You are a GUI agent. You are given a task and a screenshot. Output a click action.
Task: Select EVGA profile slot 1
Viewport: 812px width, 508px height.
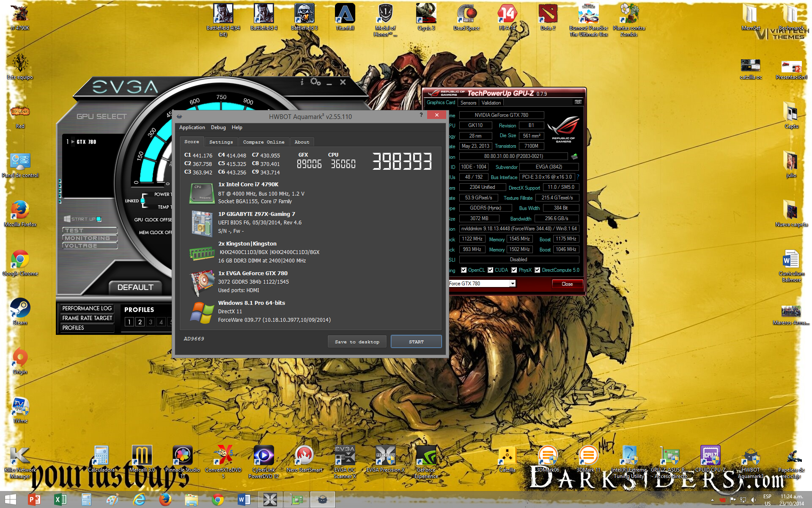pyautogui.click(x=129, y=322)
